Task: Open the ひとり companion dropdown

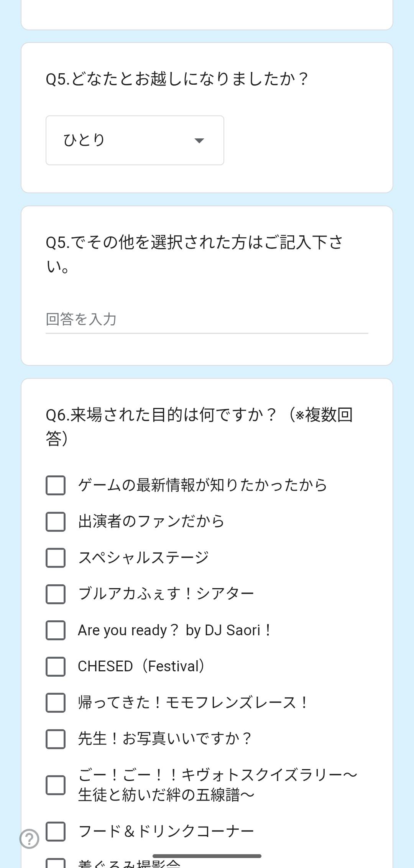Action: (x=135, y=140)
